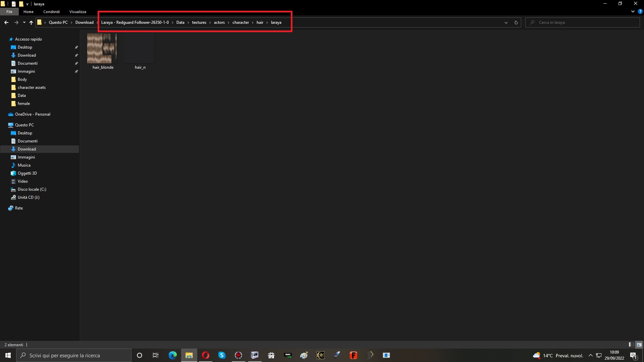Viewport: 644px width, 362px height.
Task: Open the NMM mod manager taskbar icon
Action: point(288,355)
